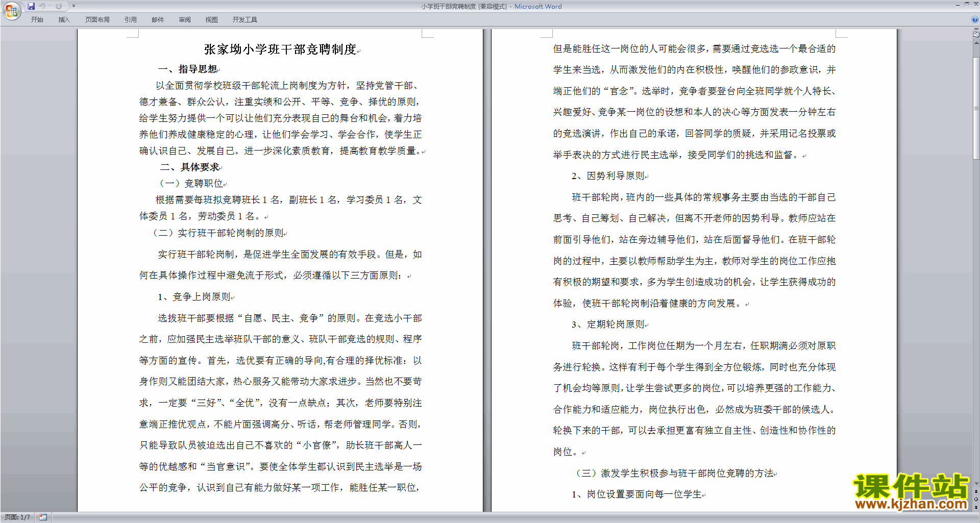Click the line 3、定期轮岗原则
980x523 pixels.
608,325
